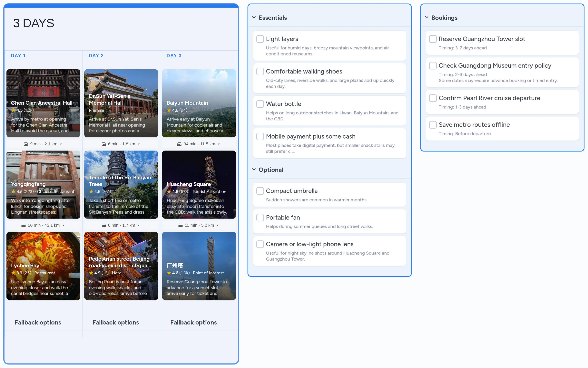Click car icon beside 9 min 2.1 km
The height and width of the screenshot is (368, 588).
(x=26, y=144)
